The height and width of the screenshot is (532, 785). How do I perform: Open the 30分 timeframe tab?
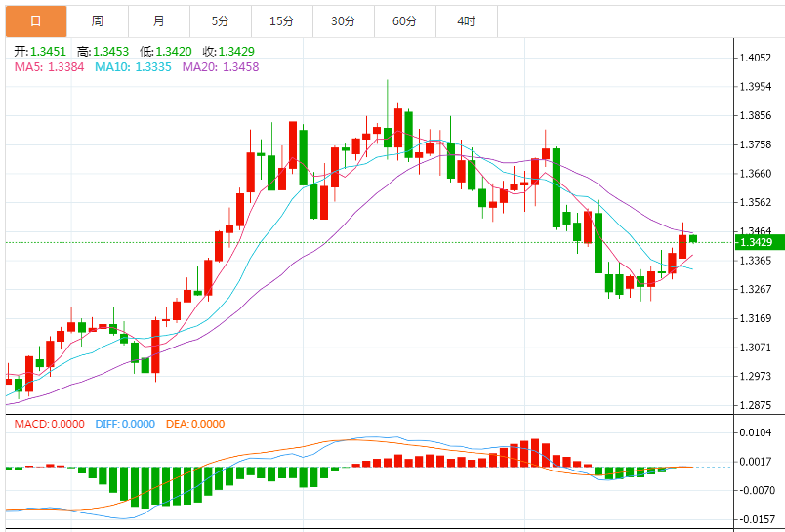pos(344,21)
